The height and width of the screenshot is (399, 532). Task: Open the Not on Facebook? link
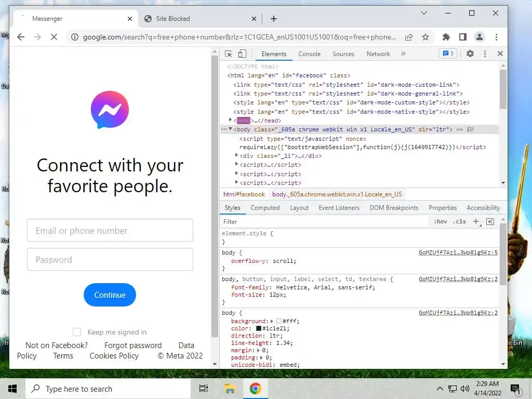tap(57, 345)
